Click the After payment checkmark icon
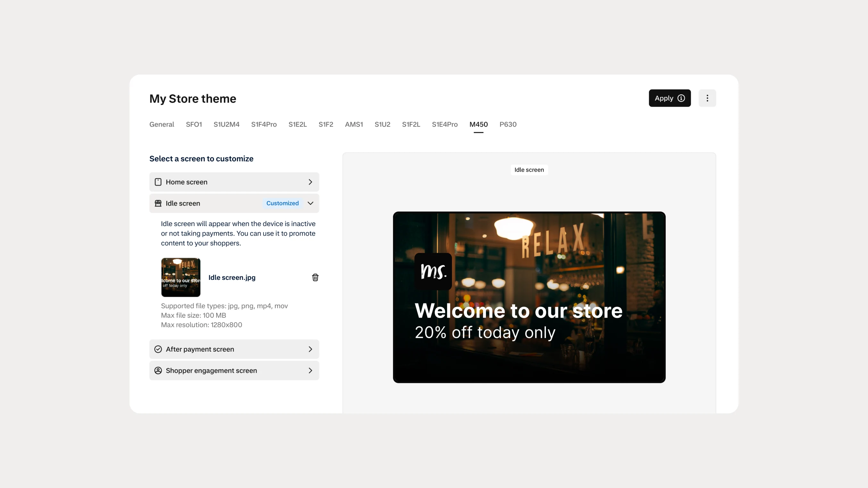Image resolution: width=868 pixels, height=488 pixels. click(158, 349)
